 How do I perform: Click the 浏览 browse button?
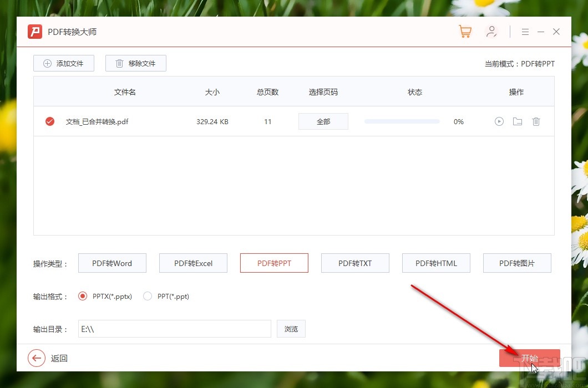(291, 329)
